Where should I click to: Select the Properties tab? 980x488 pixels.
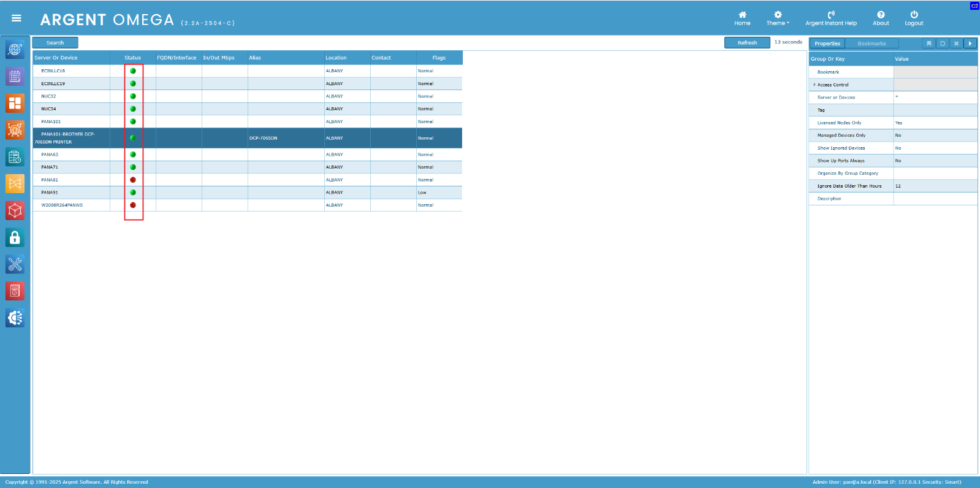(827, 44)
